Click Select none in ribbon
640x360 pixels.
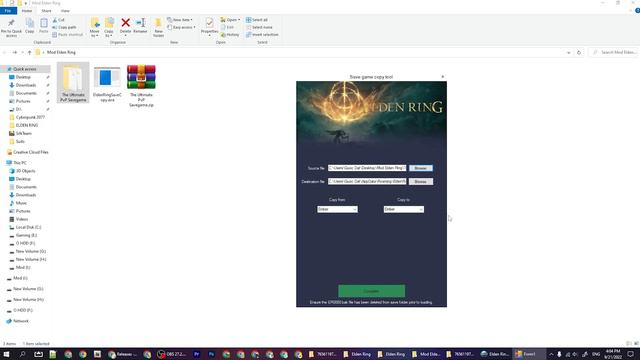coord(259,27)
